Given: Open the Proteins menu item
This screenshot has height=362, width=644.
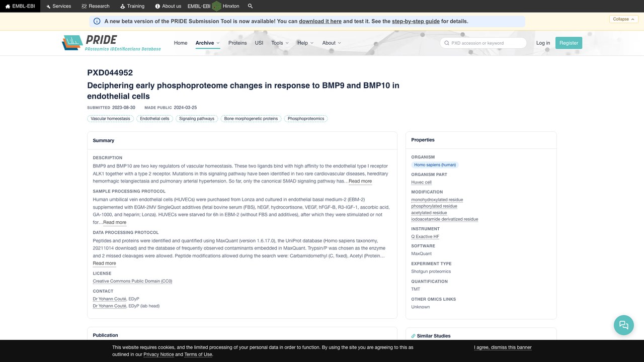Looking at the screenshot, I should [237, 43].
